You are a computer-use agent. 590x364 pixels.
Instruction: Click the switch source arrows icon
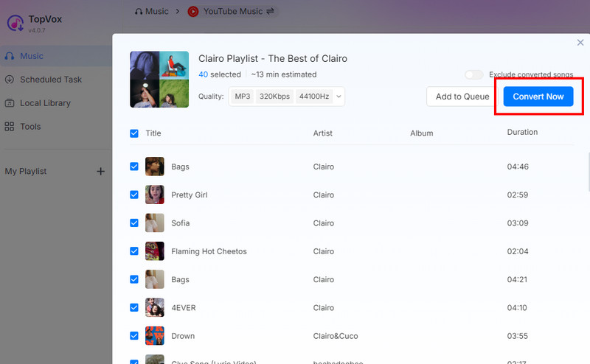(270, 11)
